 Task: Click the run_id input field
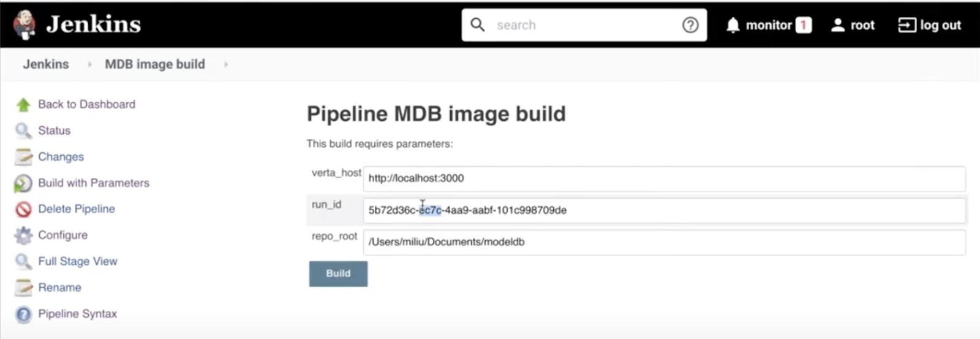665,210
